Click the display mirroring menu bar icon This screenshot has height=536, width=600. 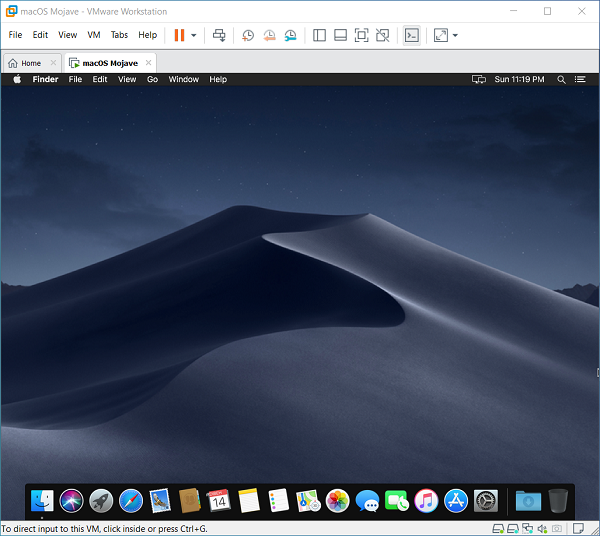coord(479,79)
